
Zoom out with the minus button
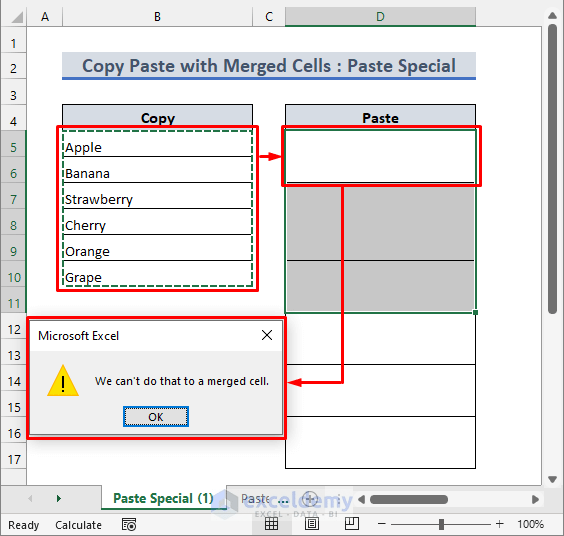point(382,524)
